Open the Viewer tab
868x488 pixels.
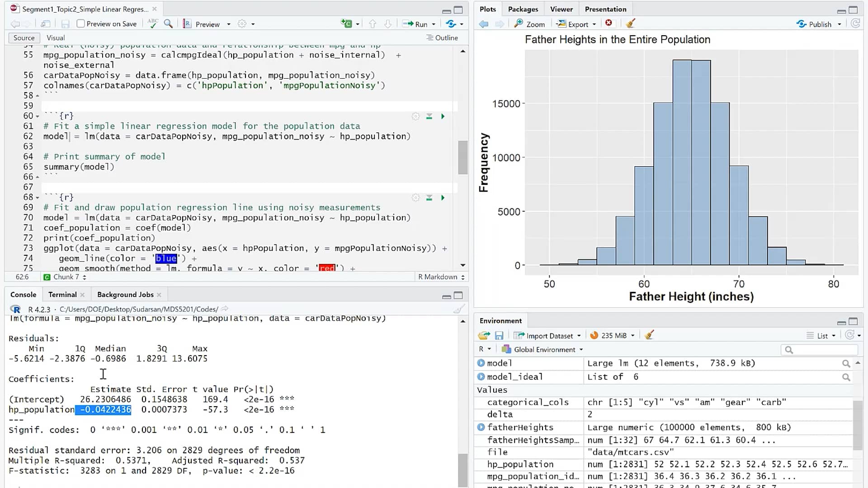click(561, 9)
